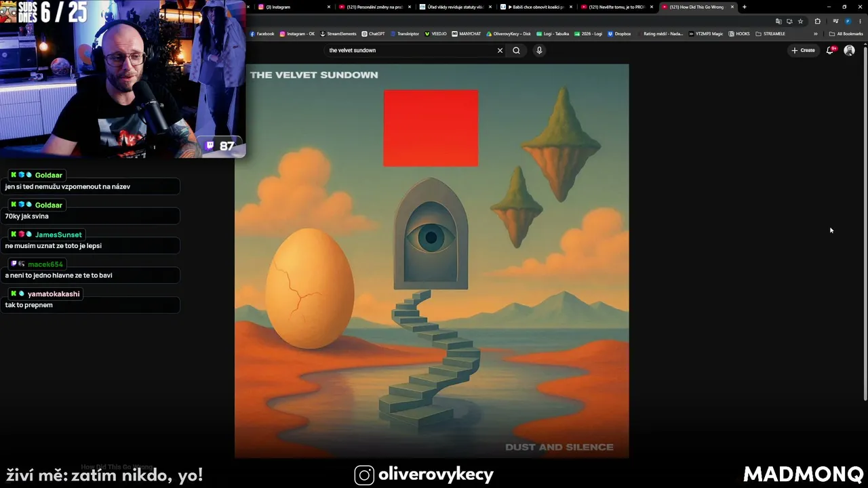Viewport: 868px width, 488px height.
Task: Open the YT2MP3 Magic bookmark
Action: 706,34
